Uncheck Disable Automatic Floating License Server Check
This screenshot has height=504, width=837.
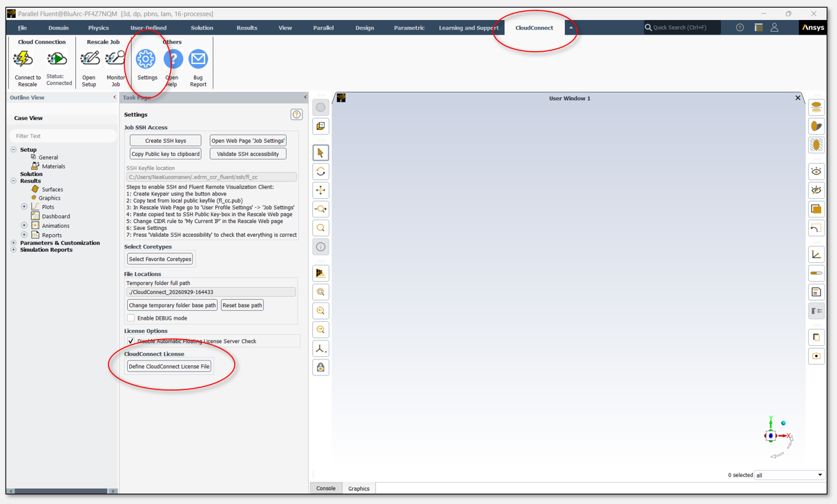(x=131, y=341)
